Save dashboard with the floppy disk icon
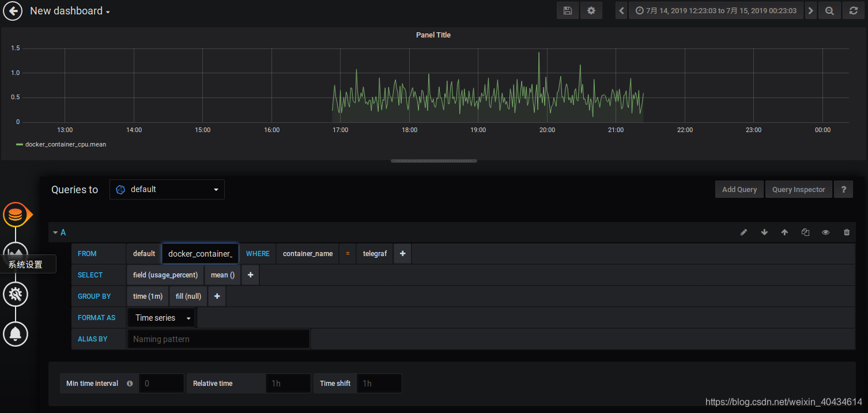Screen dimensions: 868x413 (568, 10)
